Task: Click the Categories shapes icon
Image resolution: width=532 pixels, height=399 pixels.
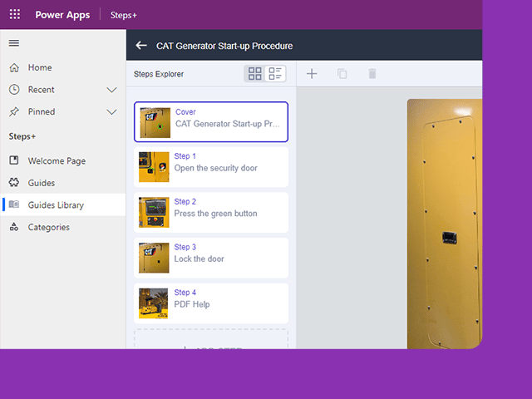Action: coord(14,227)
